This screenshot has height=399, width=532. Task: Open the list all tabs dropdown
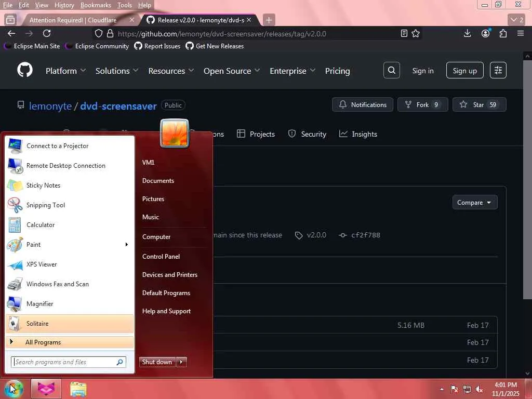517,20
